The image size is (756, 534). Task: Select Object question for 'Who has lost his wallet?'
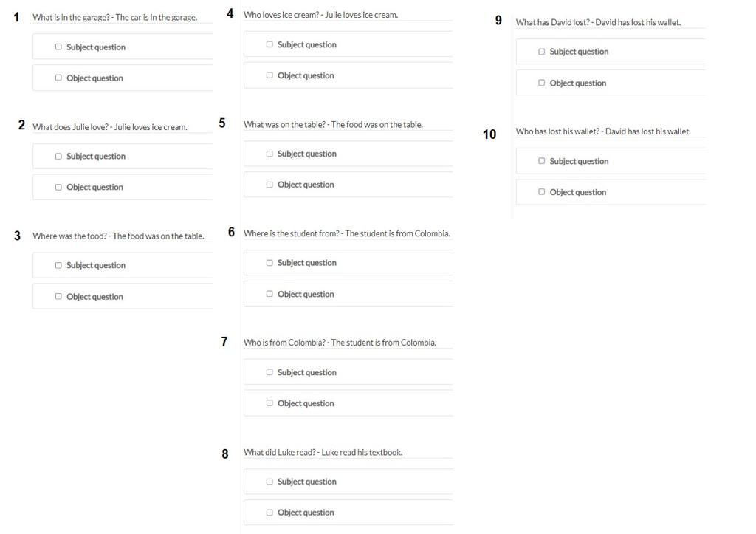coord(541,192)
